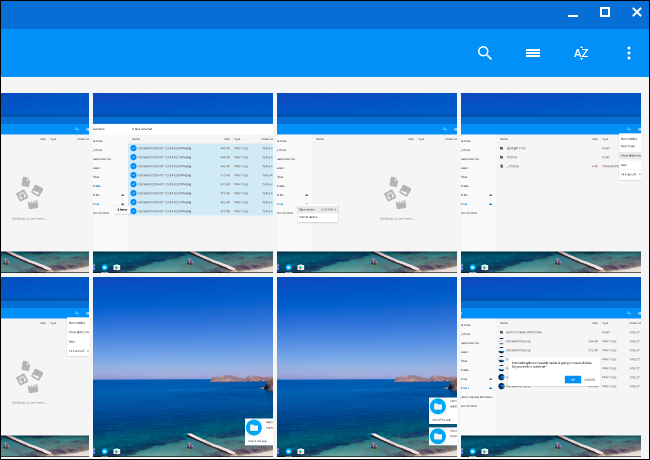Select cut-off bottom-row thumbnail with dropdown menu
The image size is (650, 460).
pyautogui.click(x=45, y=367)
